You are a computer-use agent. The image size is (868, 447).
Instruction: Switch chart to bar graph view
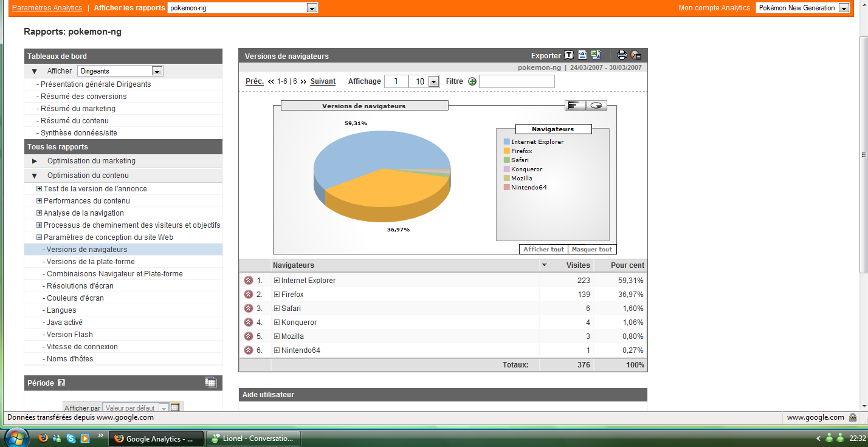[575, 105]
